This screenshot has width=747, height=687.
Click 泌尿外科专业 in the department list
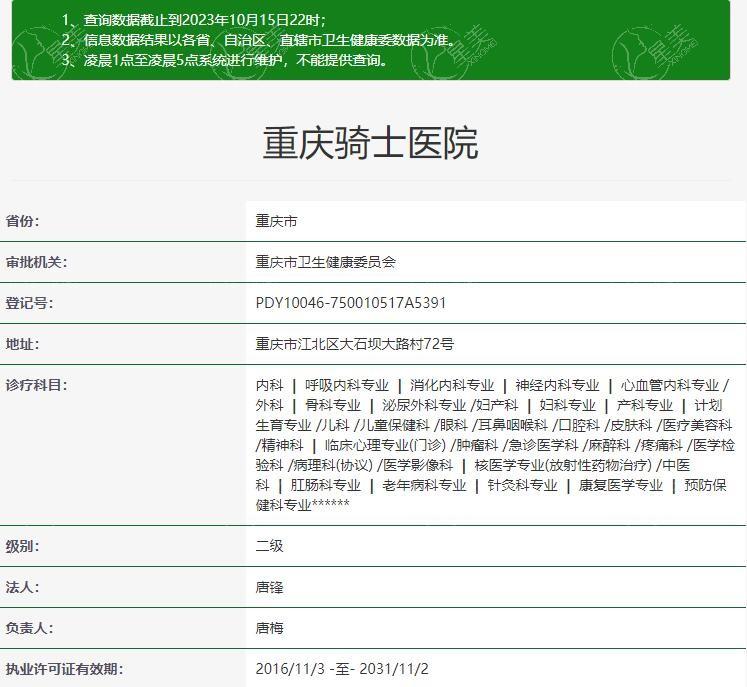[424, 405]
